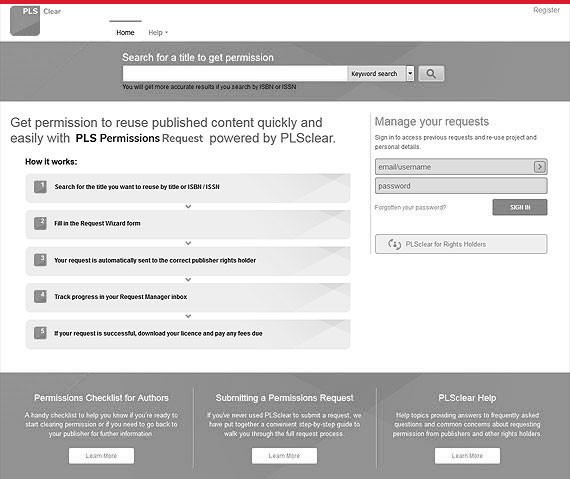Click chevron below Request Wizard step
Screen dimensions: 570x479
pyautogui.click(x=188, y=243)
